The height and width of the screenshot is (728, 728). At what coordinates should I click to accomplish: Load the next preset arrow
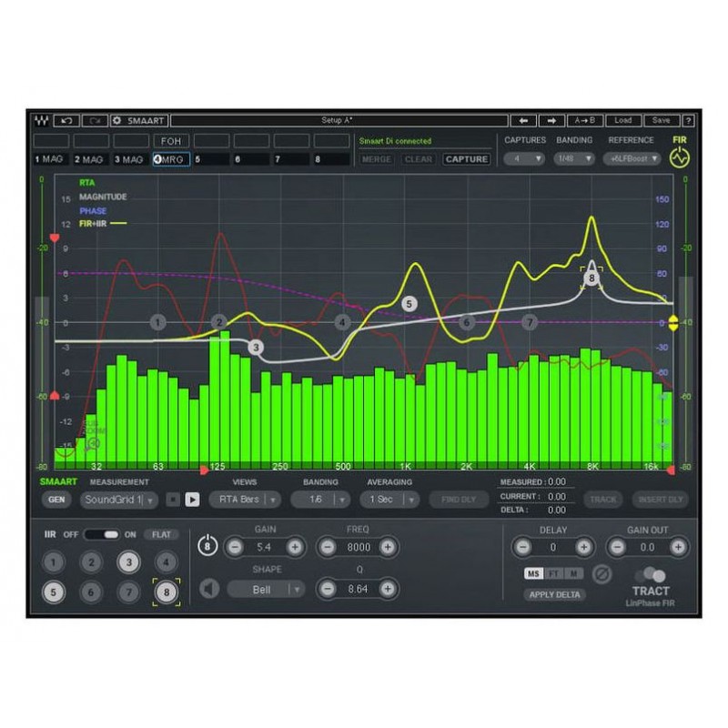[x=551, y=120]
